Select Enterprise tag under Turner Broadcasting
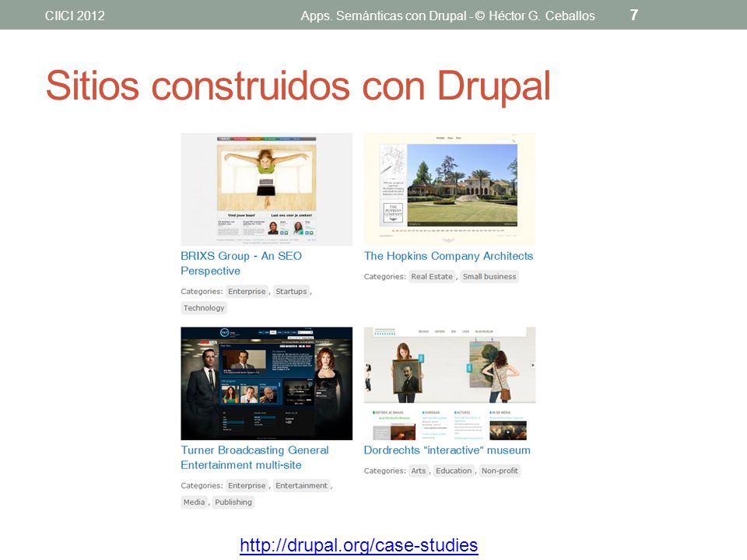 point(247,485)
